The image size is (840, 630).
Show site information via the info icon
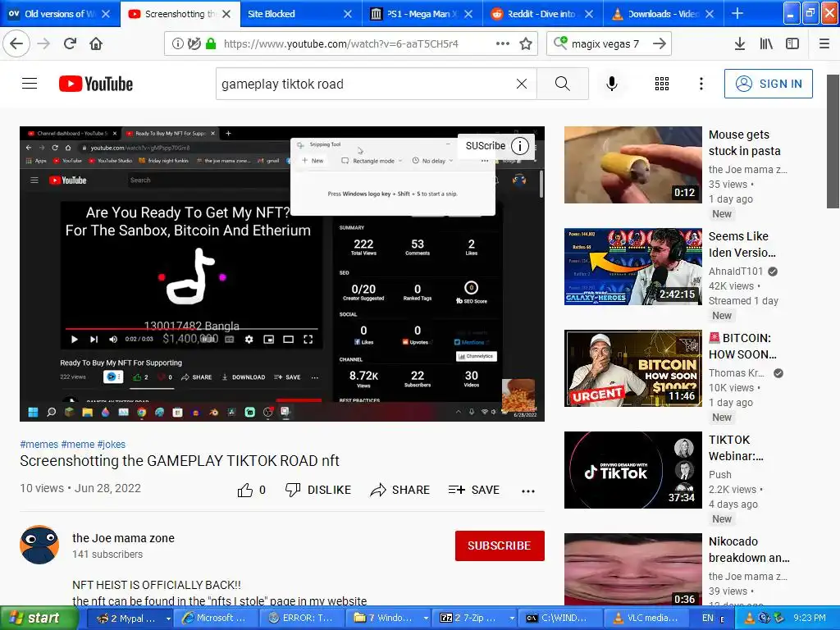tap(177, 43)
